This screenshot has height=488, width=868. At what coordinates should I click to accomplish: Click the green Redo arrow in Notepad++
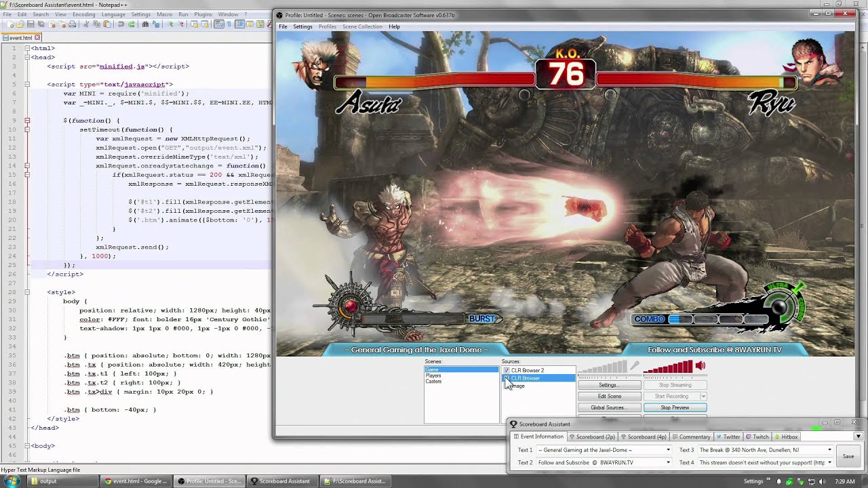pos(132,24)
